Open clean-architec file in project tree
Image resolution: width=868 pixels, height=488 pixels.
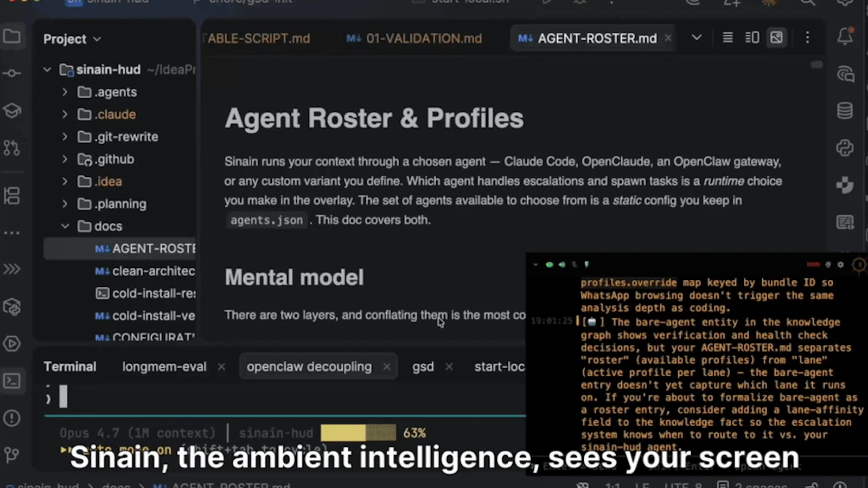(x=145, y=271)
